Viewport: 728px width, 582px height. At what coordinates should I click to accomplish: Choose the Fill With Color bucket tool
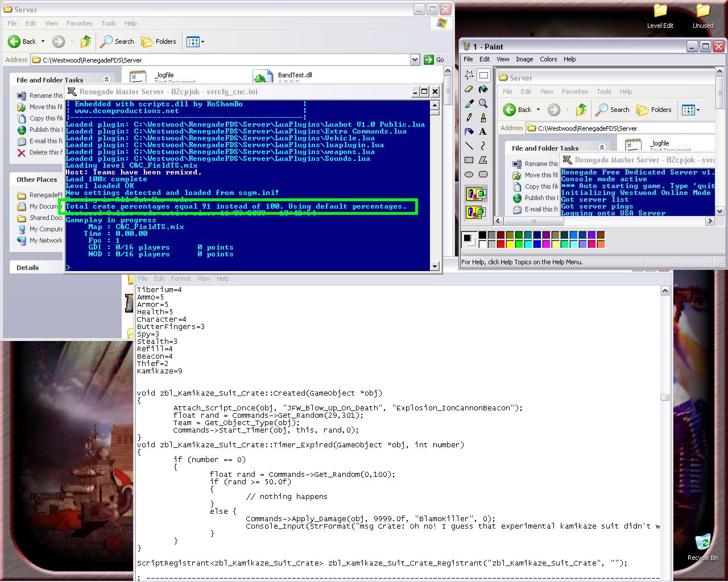click(x=483, y=89)
